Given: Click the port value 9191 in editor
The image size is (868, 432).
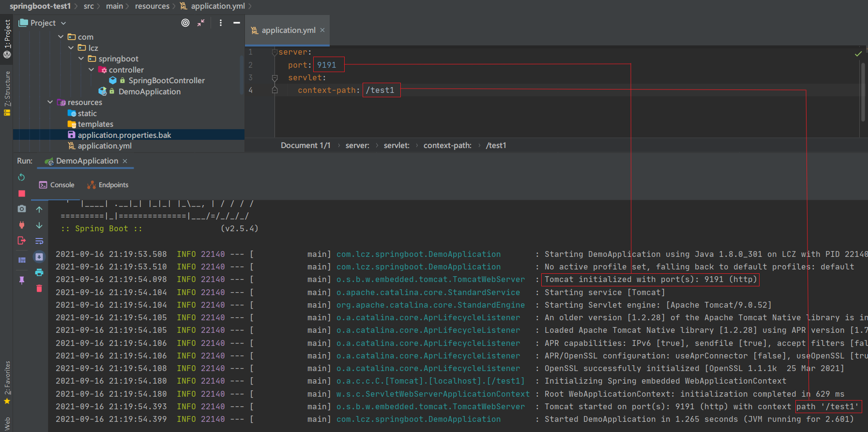Looking at the screenshot, I should point(327,65).
